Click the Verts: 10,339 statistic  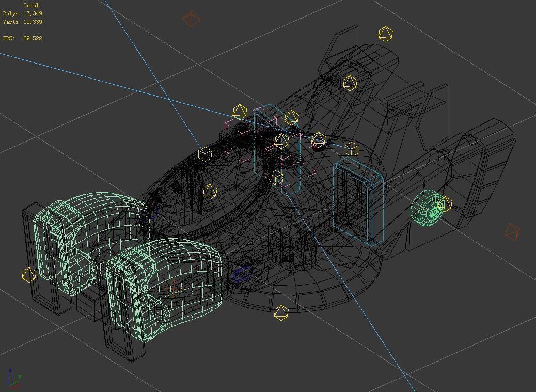(23, 22)
